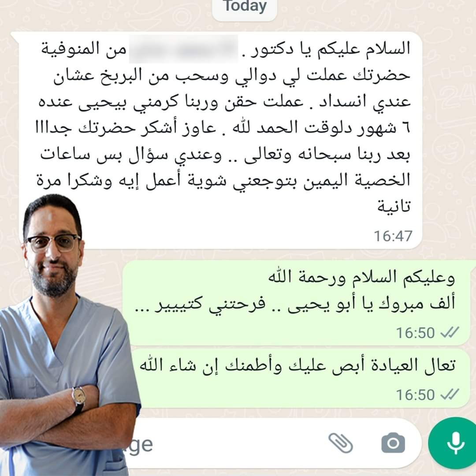Click the "Today" date chip
This screenshot has height=476, width=476.
point(245,7)
